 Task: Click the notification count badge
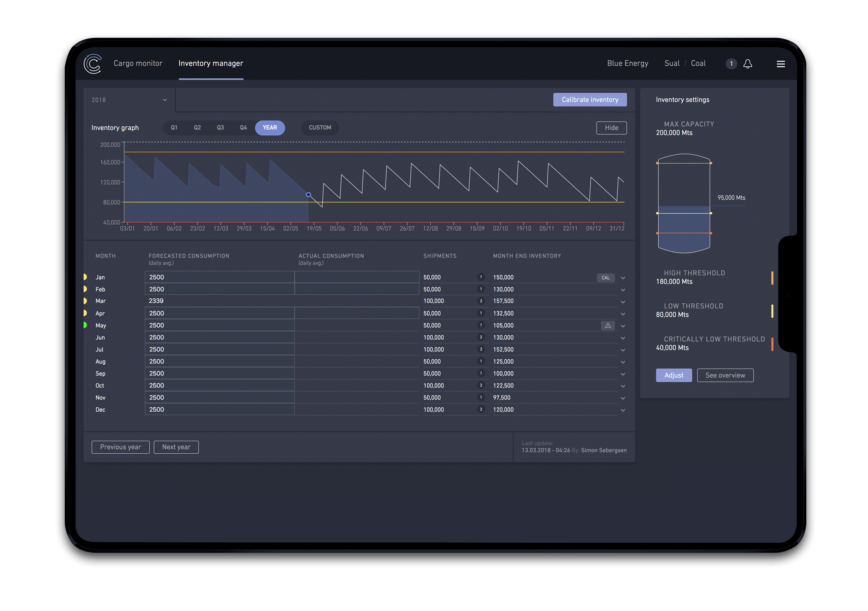coord(731,64)
